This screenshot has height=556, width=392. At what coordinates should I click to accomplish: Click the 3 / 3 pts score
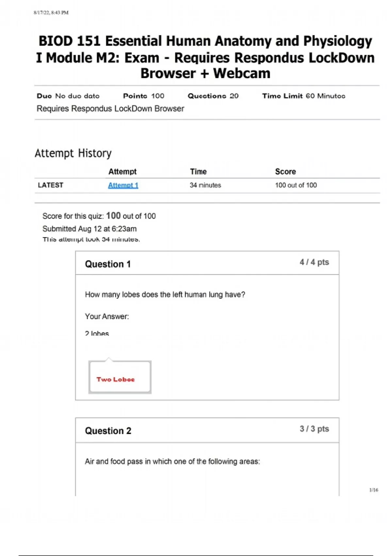click(x=314, y=429)
